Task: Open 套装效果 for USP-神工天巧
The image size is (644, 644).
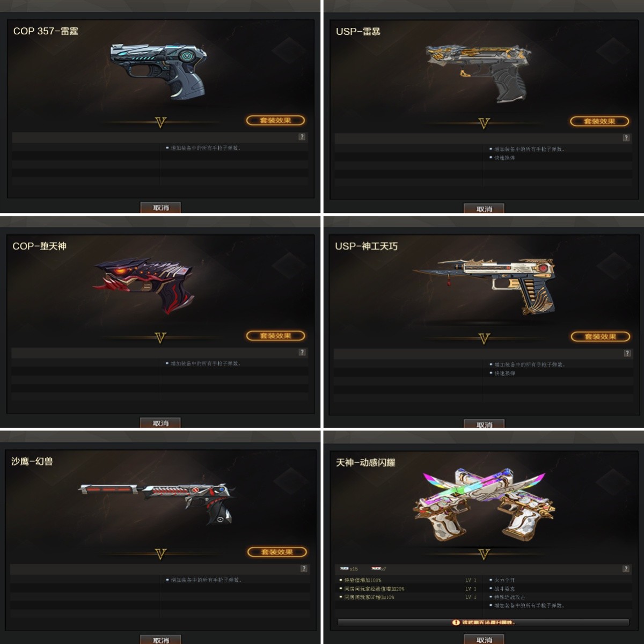Action: pos(600,337)
